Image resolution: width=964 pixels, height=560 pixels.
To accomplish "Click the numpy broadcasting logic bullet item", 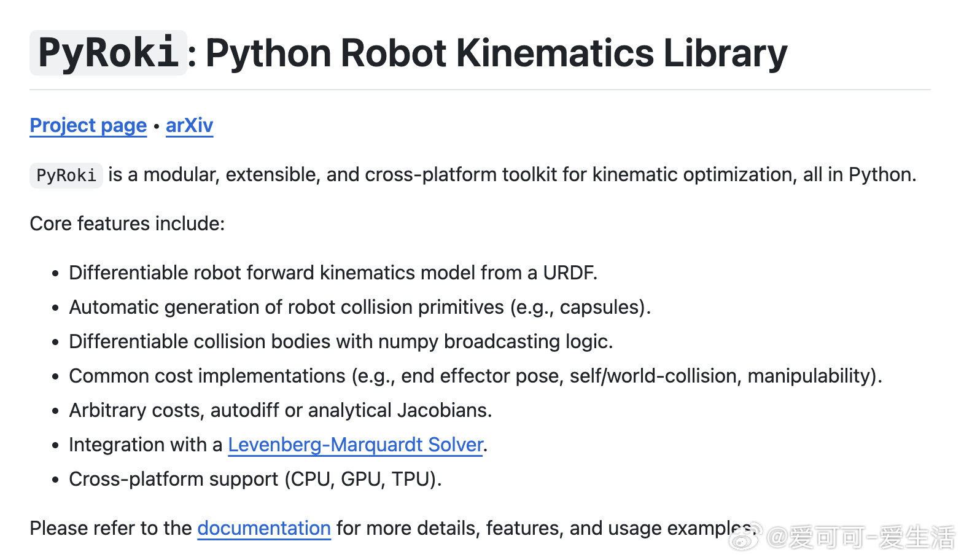I will [x=341, y=341].
